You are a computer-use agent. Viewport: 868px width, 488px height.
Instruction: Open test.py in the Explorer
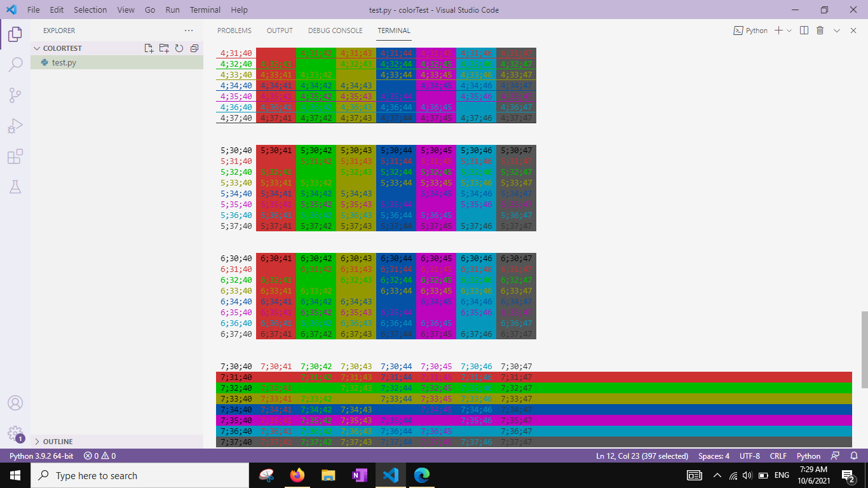(64, 63)
